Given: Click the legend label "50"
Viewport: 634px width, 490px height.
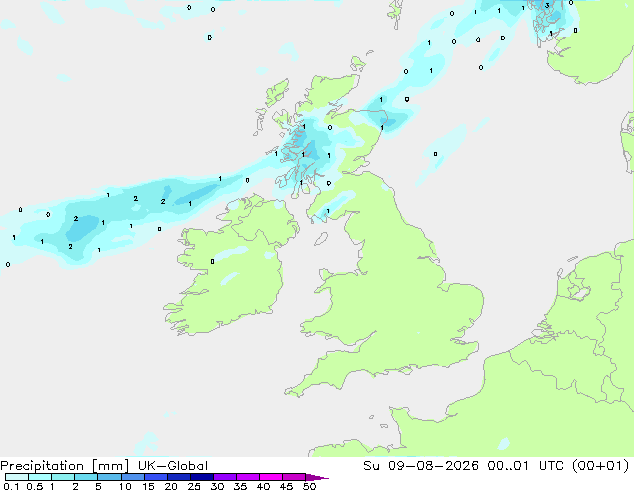Looking at the screenshot, I should coord(310,486).
